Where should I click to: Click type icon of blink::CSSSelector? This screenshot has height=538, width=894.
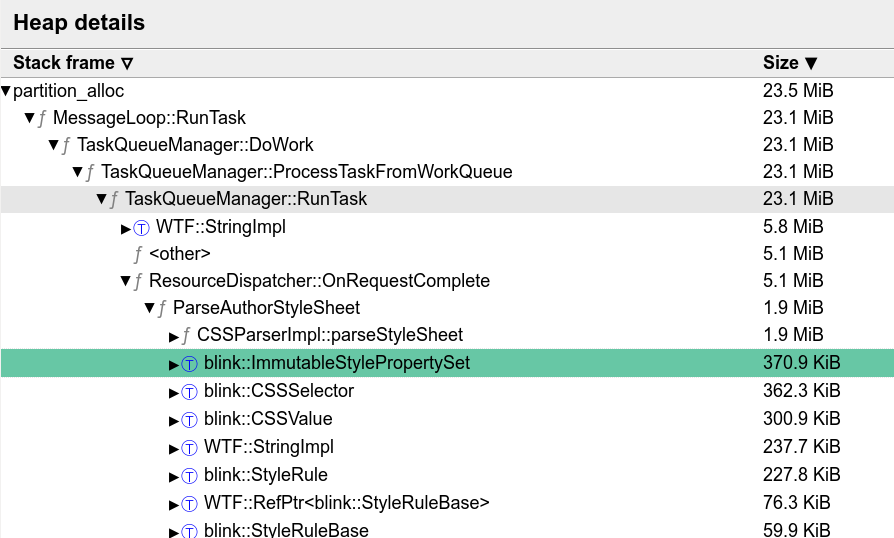189,392
